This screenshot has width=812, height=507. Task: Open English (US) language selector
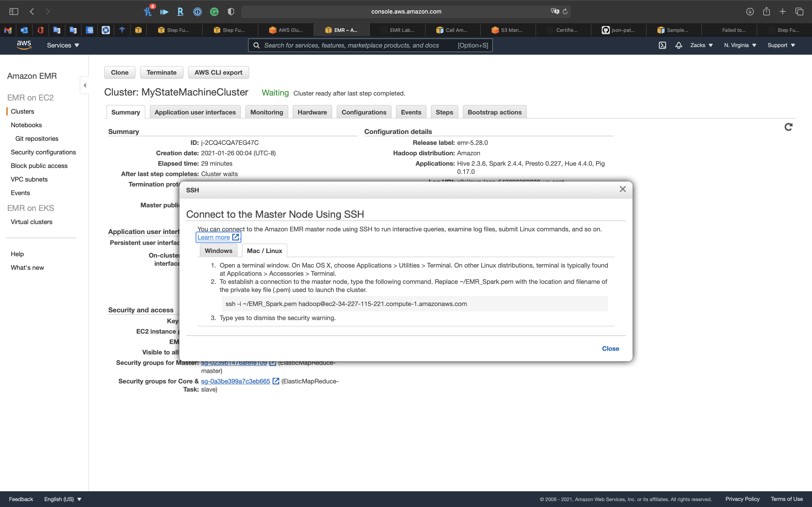[63, 499]
